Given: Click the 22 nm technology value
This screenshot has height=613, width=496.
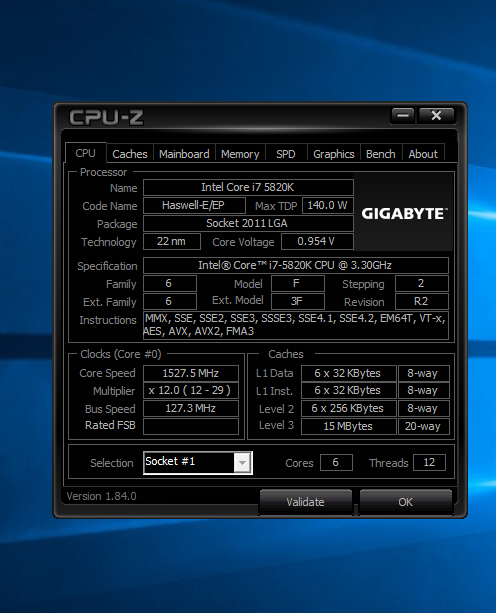Looking at the screenshot, I should coord(172,241).
